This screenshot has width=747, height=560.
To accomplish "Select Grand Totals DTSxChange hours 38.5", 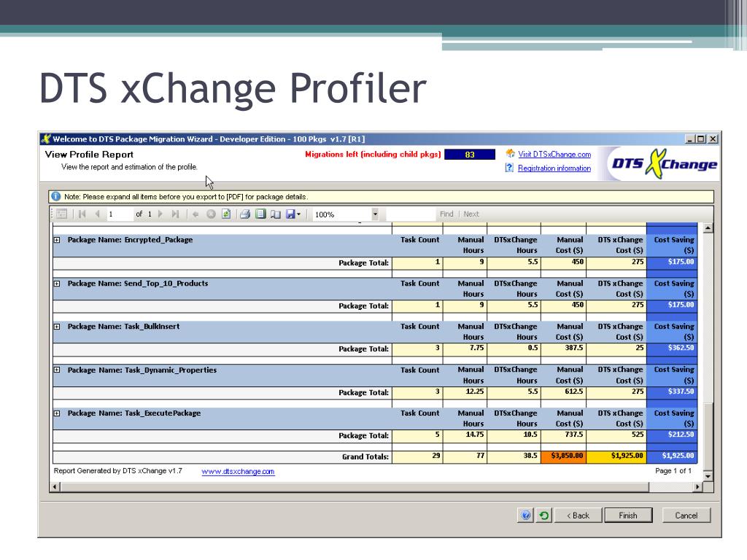I will 514,456.
